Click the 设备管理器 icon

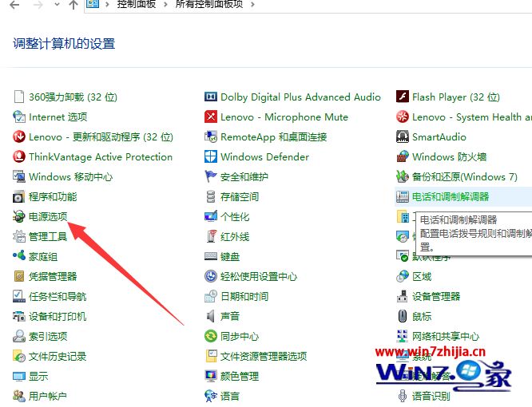click(x=403, y=296)
